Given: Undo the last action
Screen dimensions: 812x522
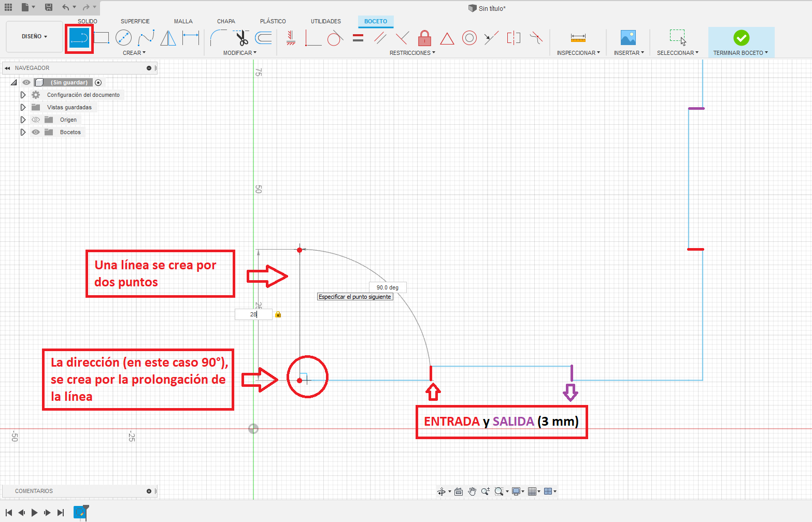Looking at the screenshot, I should coord(65,7).
